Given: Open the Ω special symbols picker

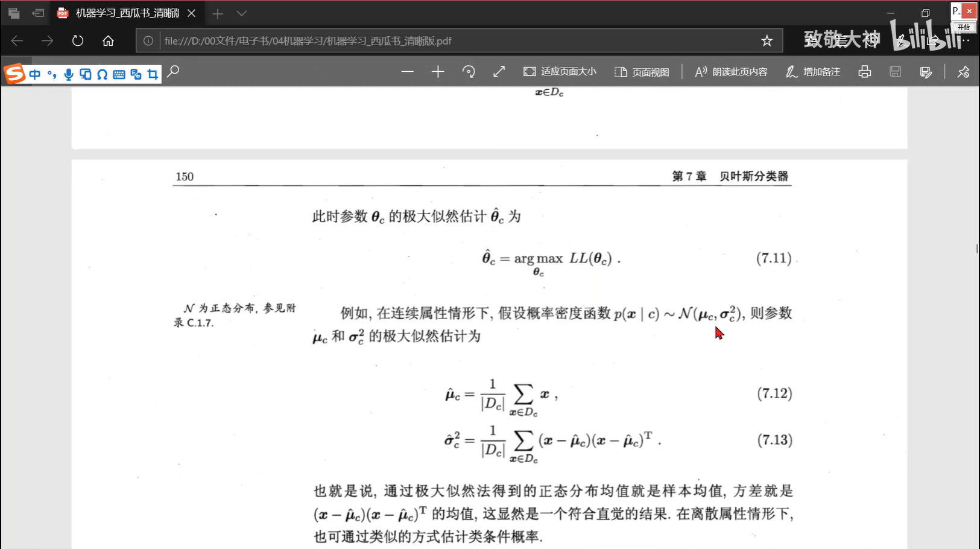Looking at the screenshot, I should 103,74.
